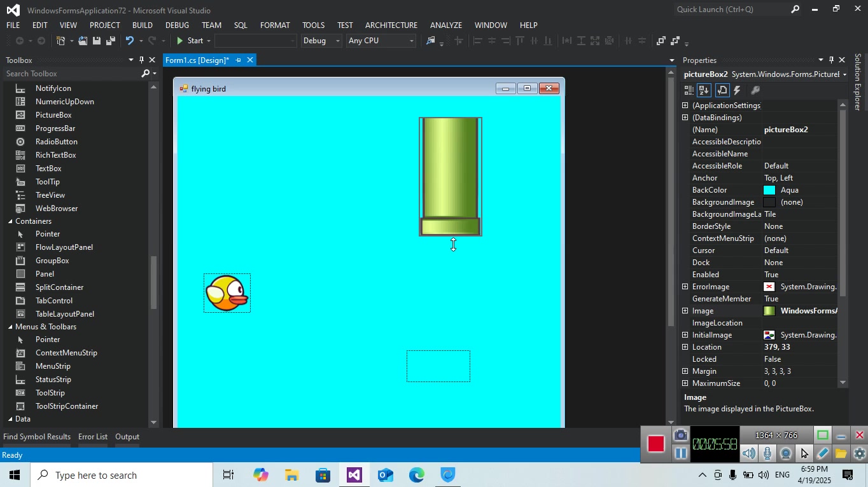Expand the Location property node
The width and height of the screenshot is (868, 487).
[x=685, y=347]
